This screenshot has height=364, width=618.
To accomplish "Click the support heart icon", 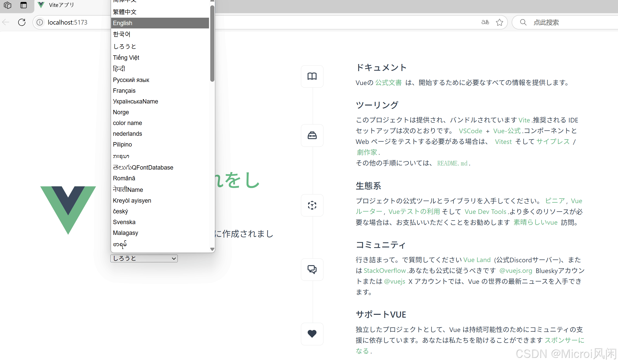I will (x=312, y=334).
